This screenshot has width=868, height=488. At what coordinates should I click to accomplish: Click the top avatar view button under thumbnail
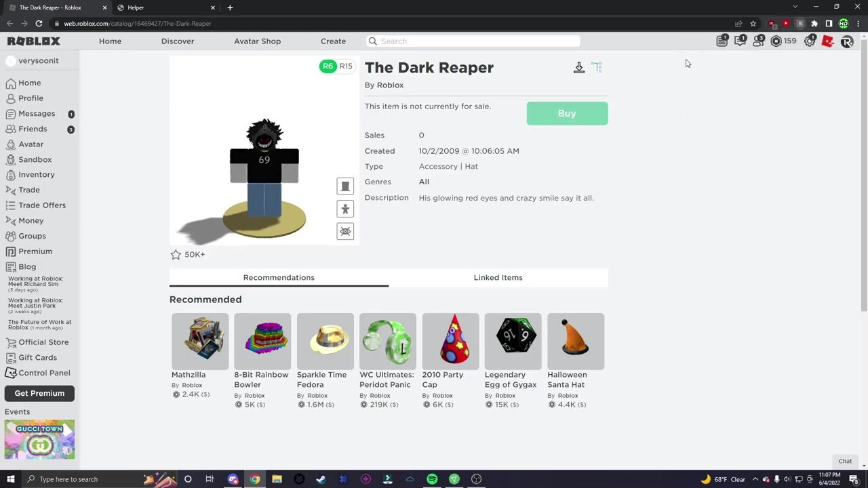345,186
